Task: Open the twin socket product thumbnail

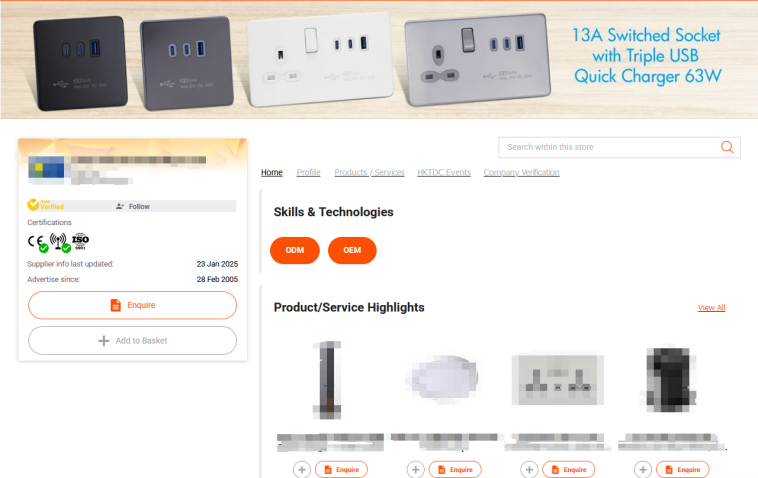Action: [x=557, y=380]
